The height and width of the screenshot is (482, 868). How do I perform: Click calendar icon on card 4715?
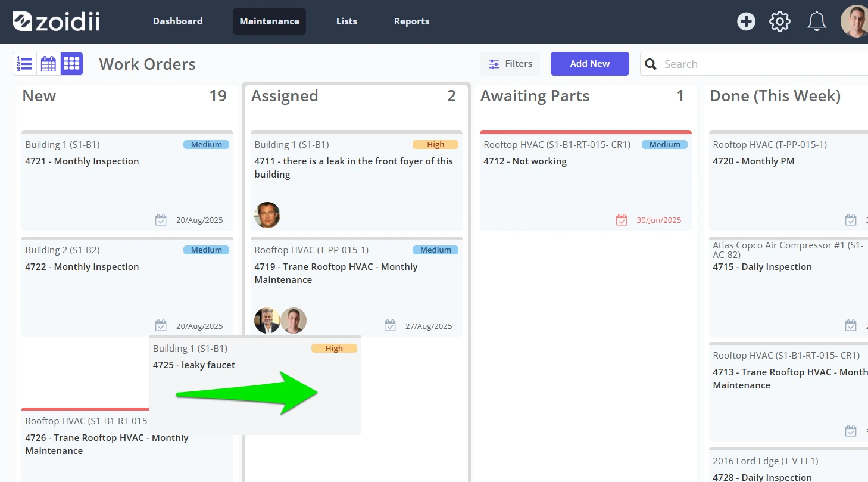point(851,325)
